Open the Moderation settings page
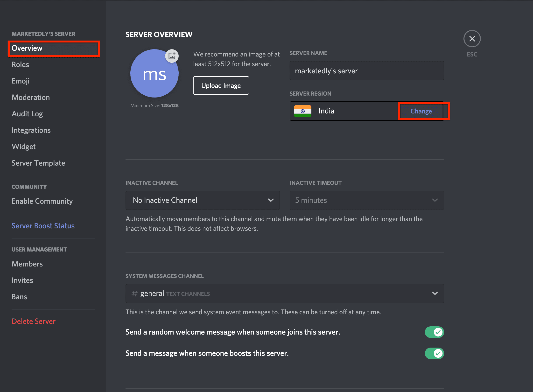The width and height of the screenshot is (533, 392). tap(30, 97)
